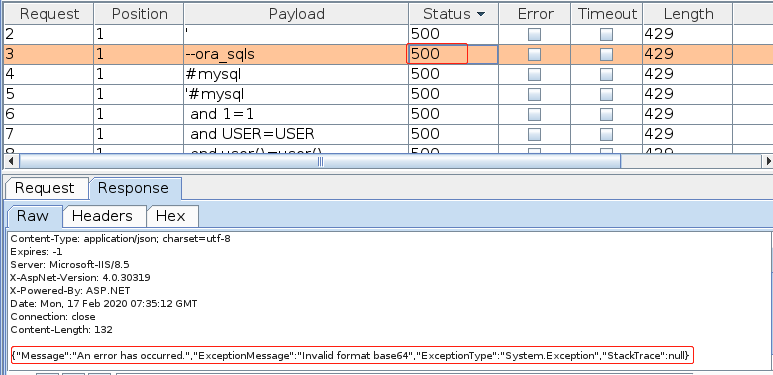
Task: Click the right arrow of horizontal scrollbar
Action: pyautogui.click(x=768, y=161)
